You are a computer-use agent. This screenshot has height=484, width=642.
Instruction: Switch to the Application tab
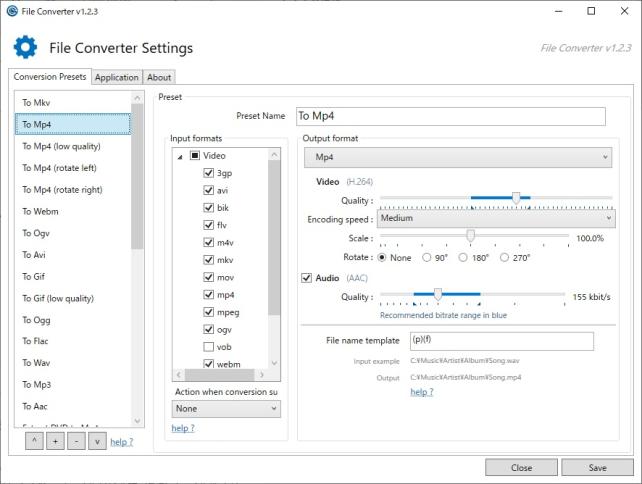116,77
